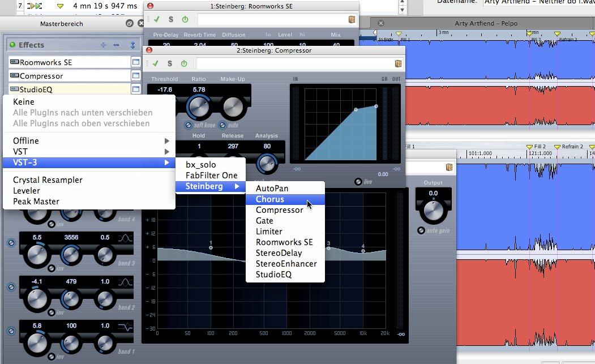595x364 pixels.
Task: Choose Keine from the plugin menu
Action: click(89, 102)
